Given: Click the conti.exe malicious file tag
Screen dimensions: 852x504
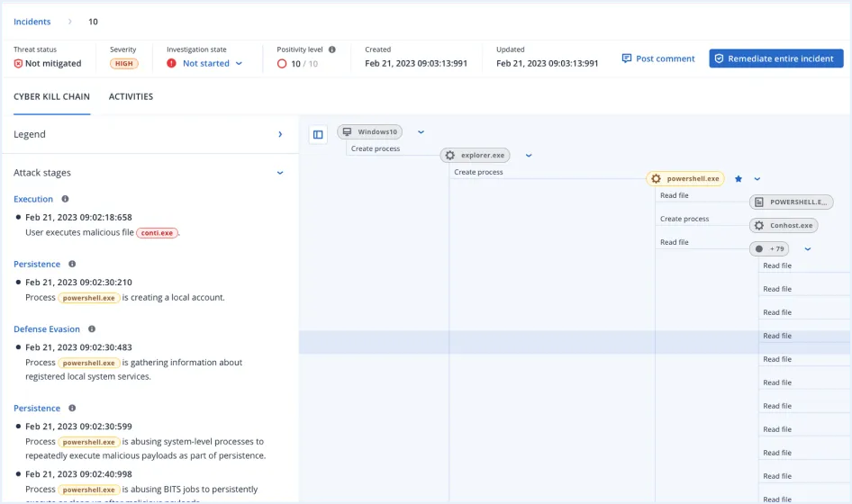Looking at the screenshot, I should pos(158,232).
